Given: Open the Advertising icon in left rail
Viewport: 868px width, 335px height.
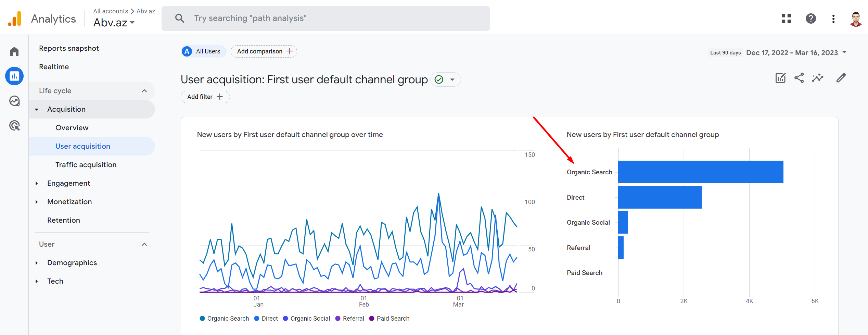Looking at the screenshot, I should [x=14, y=126].
